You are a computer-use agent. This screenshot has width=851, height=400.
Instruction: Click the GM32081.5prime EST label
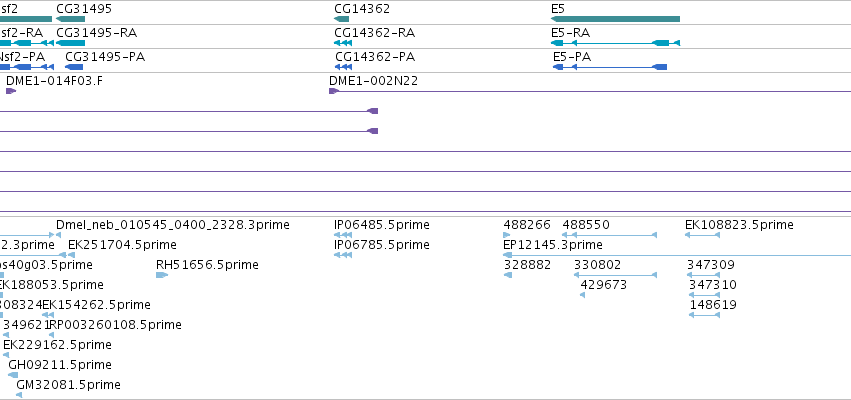coord(68,385)
